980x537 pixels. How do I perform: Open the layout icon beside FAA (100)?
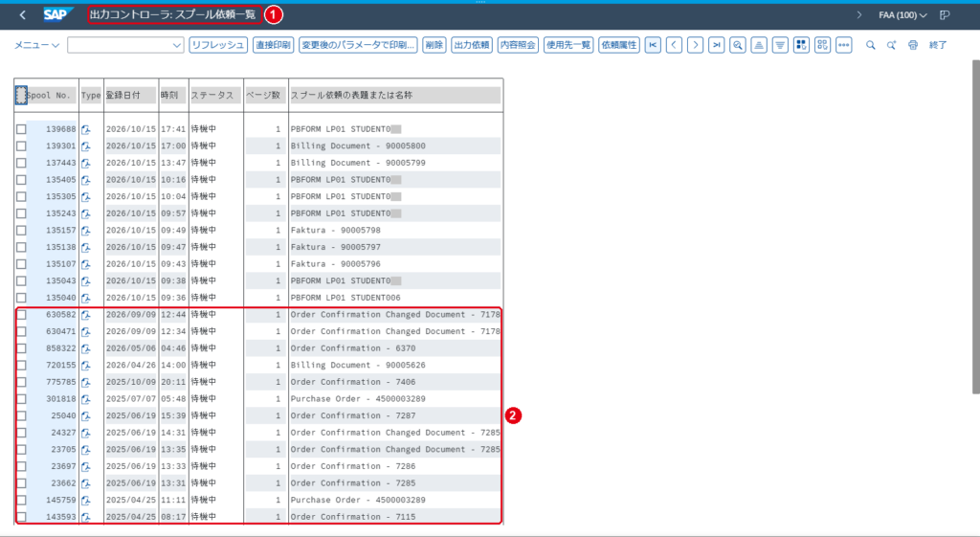(x=945, y=15)
